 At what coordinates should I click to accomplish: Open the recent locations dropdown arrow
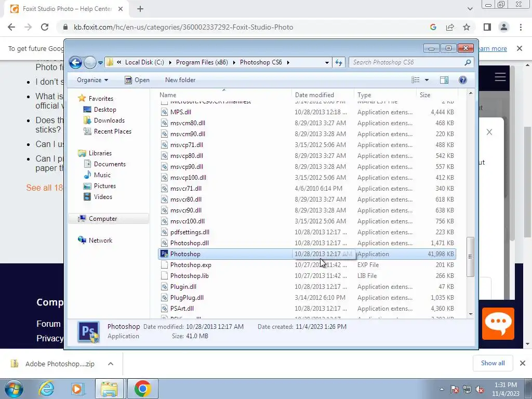(100, 63)
